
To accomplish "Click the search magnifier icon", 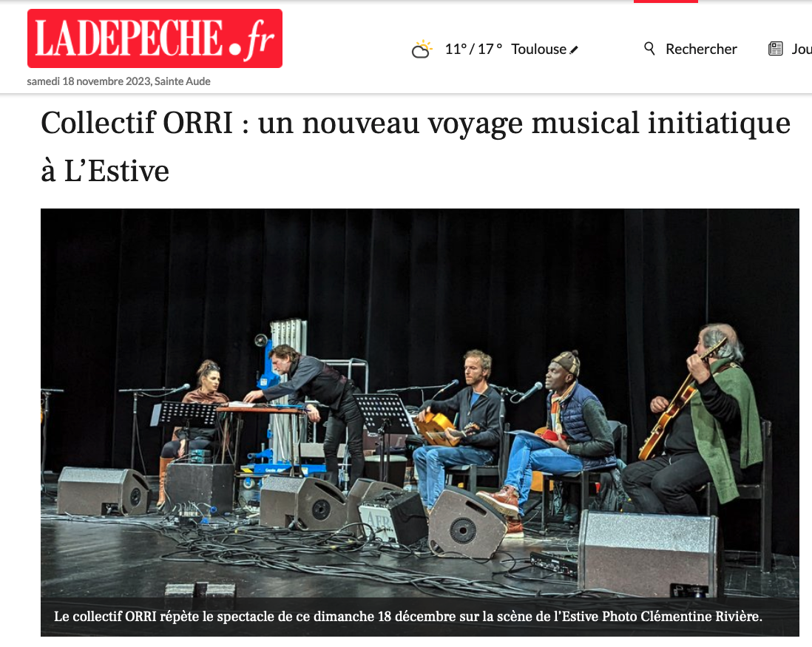I will point(649,49).
